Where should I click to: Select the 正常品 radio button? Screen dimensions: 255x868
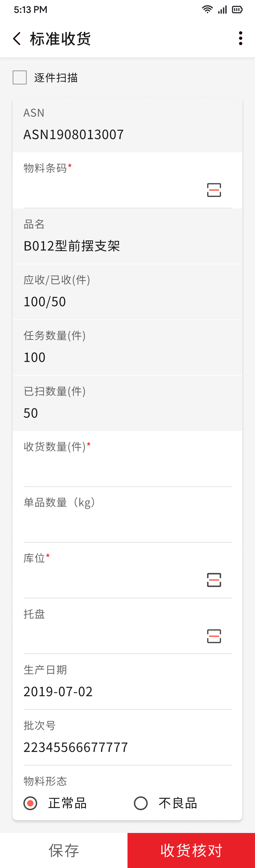click(30, 803)
